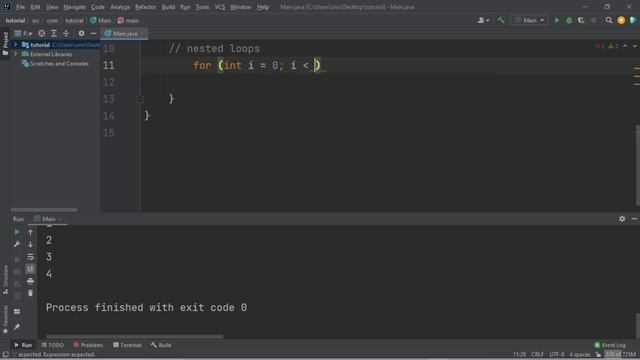
Task: Go to previous highlighted error arrow
Action: 625,46
